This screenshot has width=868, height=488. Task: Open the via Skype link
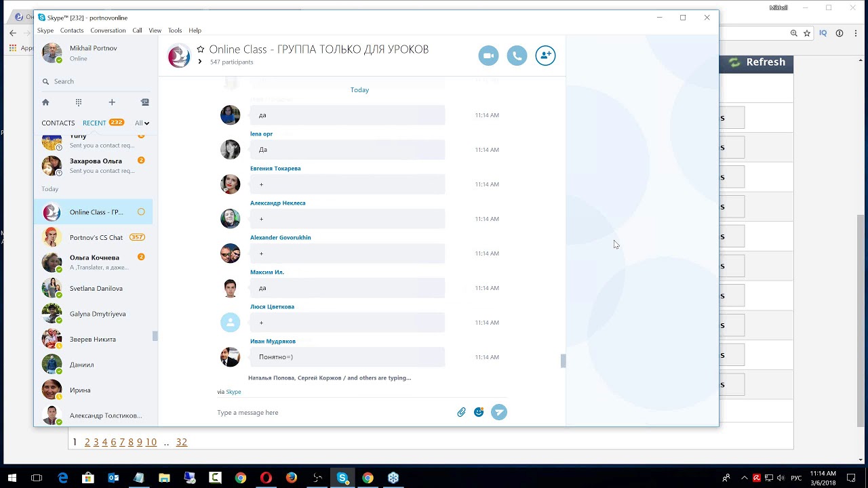[233, 392]
